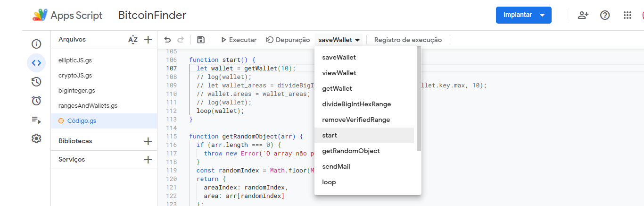Click the save project floppy disk icon
644x206 pixels.
coord(201,40)
